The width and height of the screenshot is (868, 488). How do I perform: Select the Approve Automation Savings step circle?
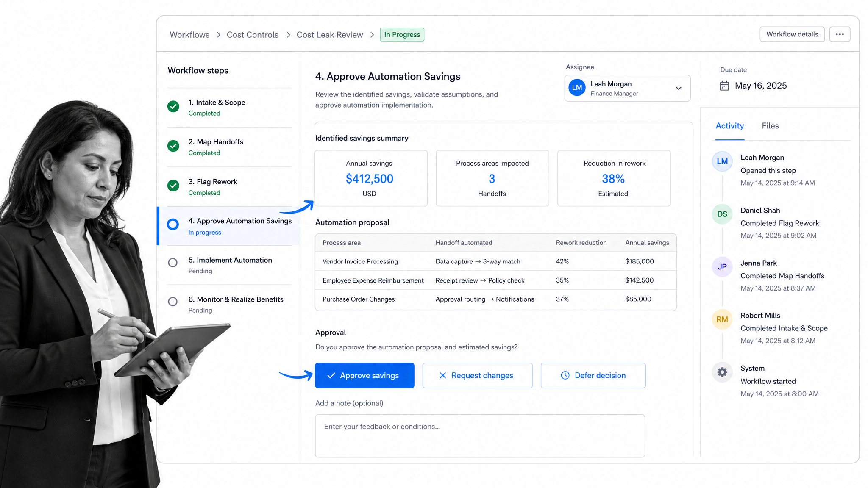172,224
